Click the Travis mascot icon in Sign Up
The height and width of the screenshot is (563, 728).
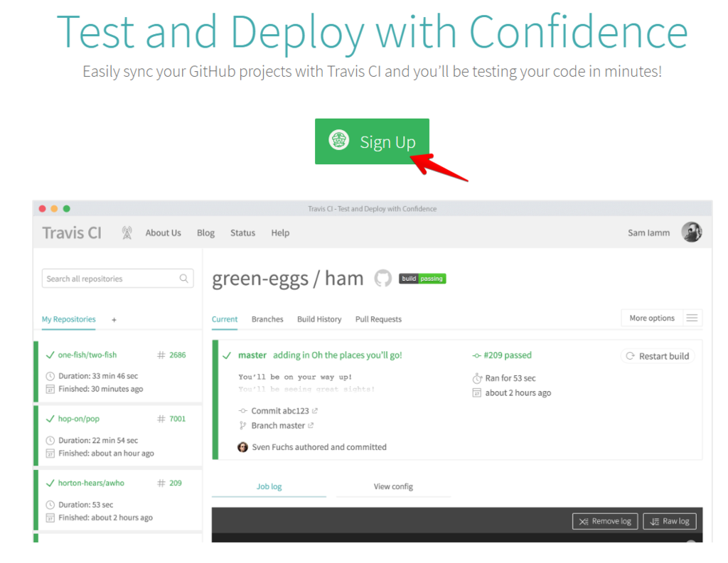coord(338,140)
